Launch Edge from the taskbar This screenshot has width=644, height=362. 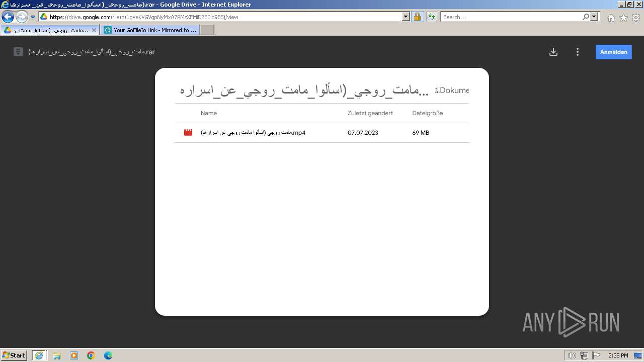point(108,355)
